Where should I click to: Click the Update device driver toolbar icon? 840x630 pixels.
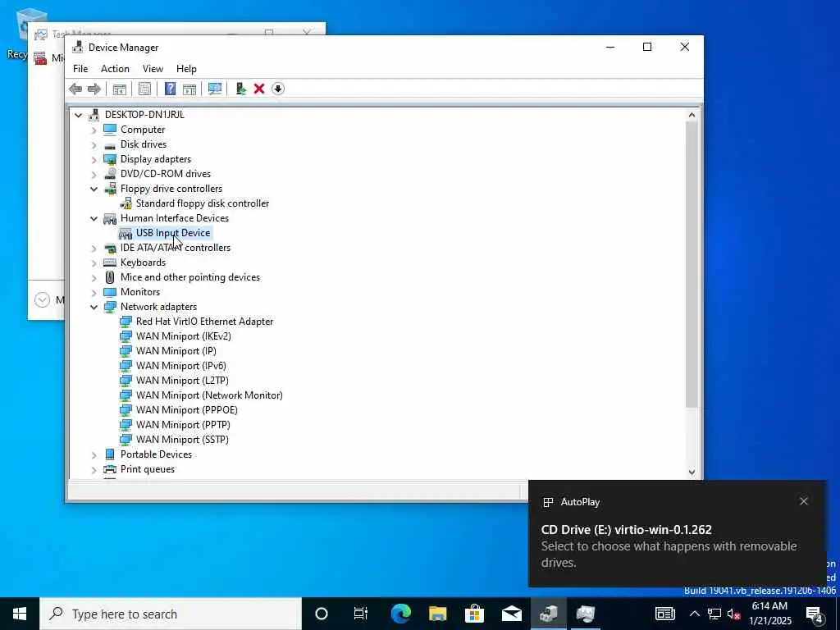240,89
